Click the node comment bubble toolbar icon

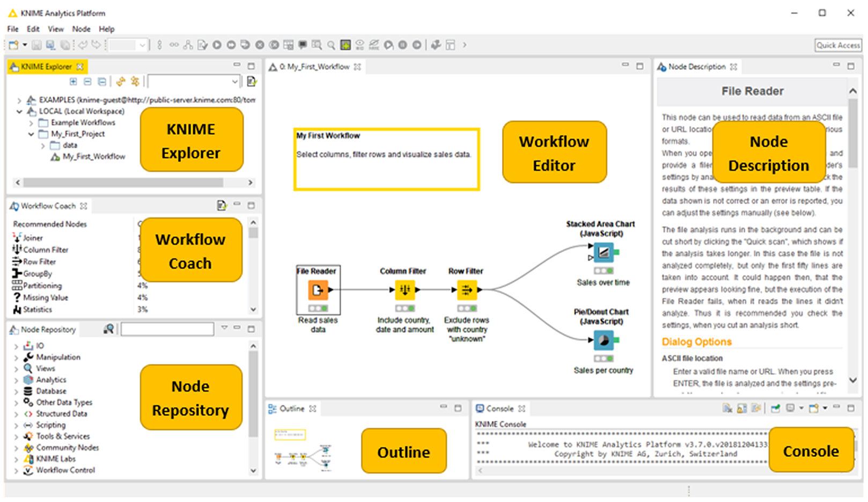coord(302,45)
